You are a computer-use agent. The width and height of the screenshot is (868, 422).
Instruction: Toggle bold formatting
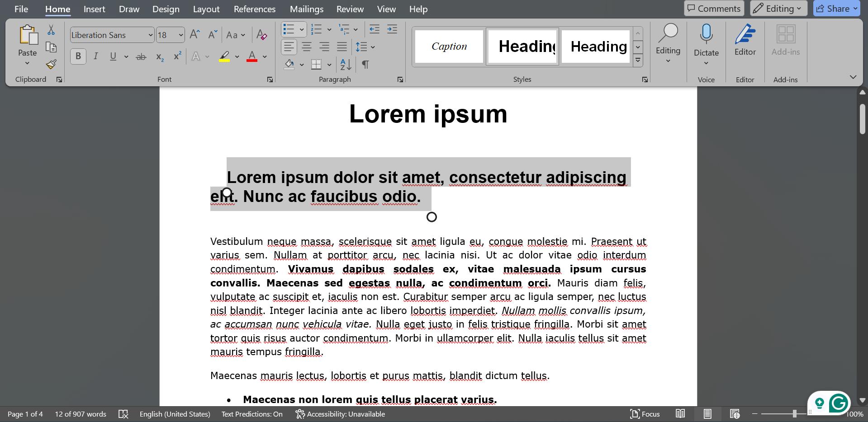pyautogui.click(x=78, y=56)
